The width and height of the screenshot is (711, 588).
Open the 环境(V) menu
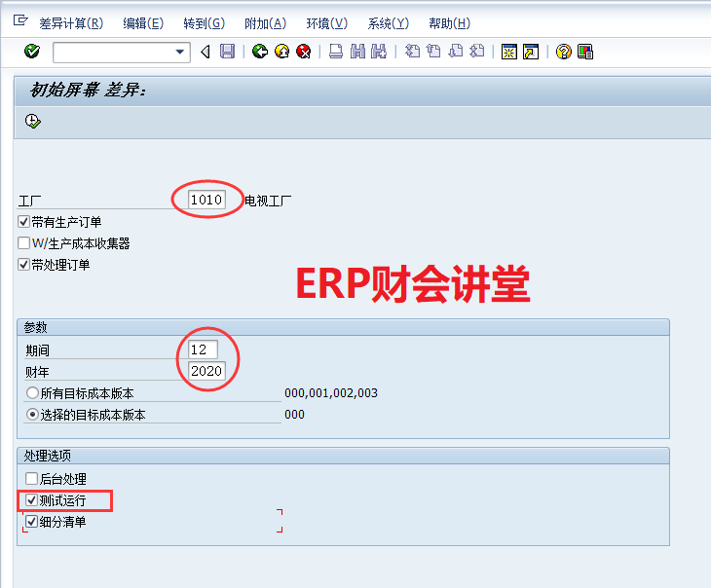[x=326, y=23]
